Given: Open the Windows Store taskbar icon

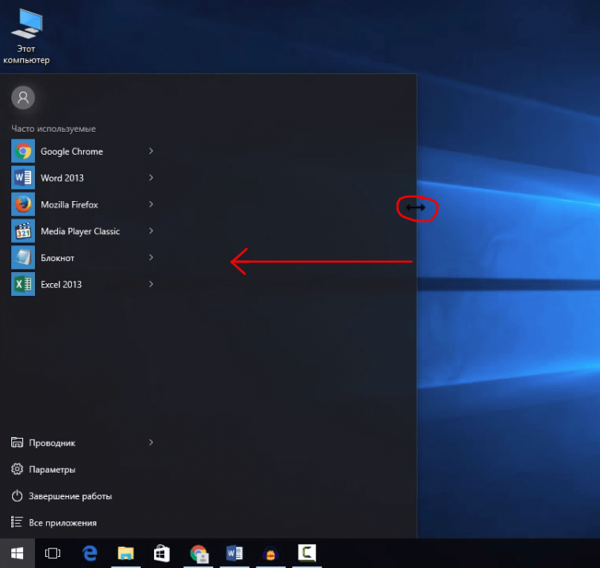Looking at the screenshot, I should coord(161,553).
